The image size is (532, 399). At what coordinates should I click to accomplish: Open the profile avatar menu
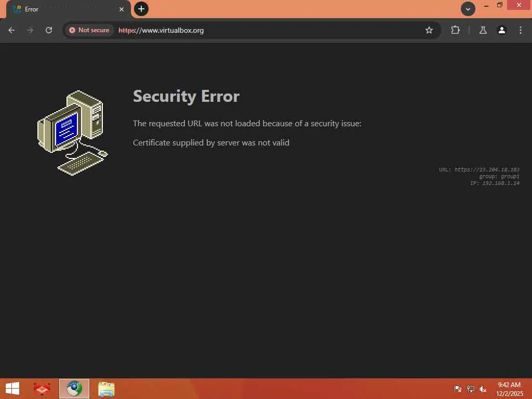pyautogui.click(x=502, y=30)
